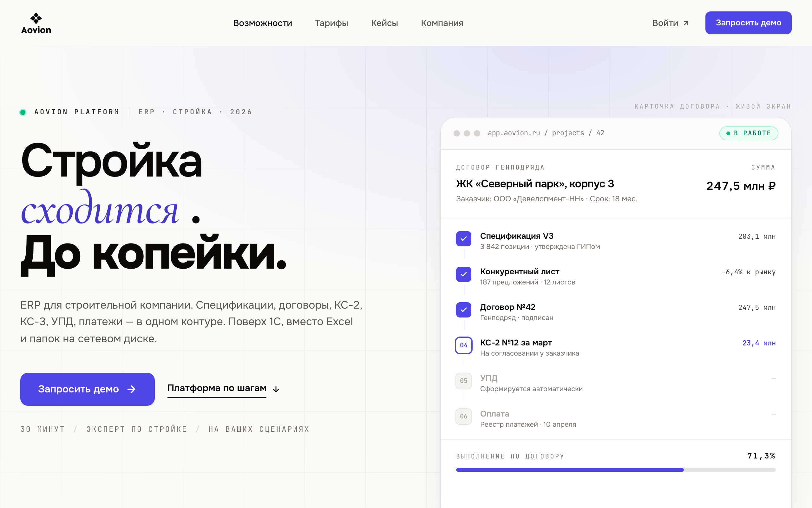Follow the Платформа по шагам link
812x508 pixels.
(x=217, y=388)
